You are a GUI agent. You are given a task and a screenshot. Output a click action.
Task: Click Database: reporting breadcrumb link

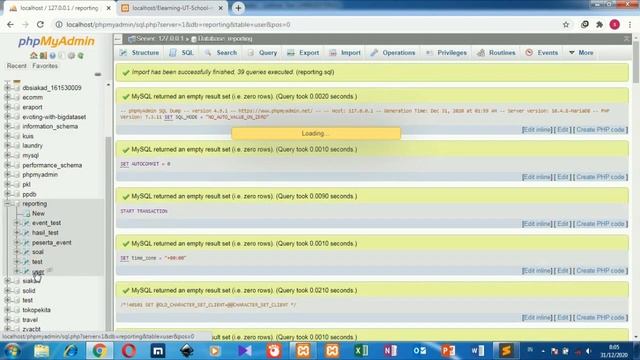click(225, 39)
